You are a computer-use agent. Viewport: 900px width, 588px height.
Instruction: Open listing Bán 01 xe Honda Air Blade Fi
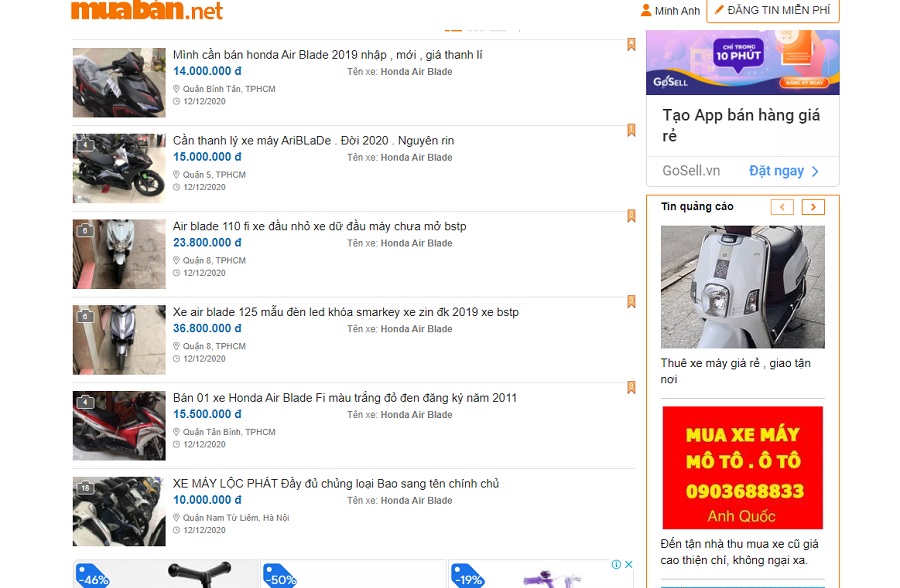[x=344, y=398]
